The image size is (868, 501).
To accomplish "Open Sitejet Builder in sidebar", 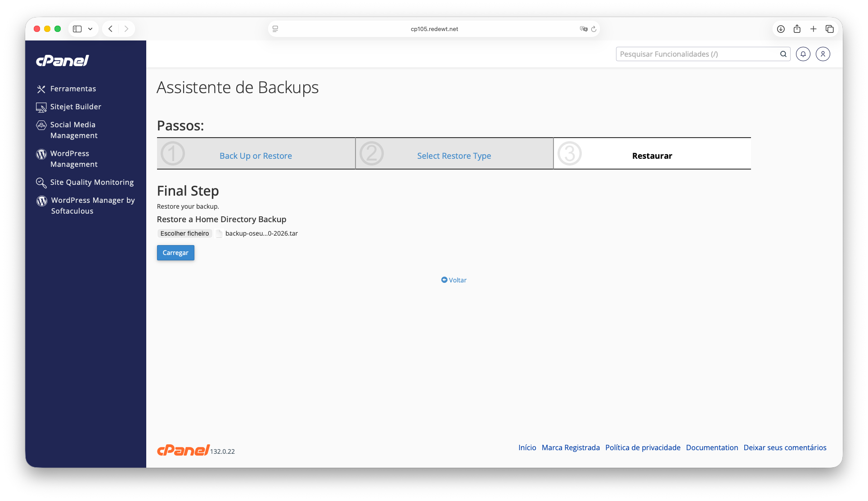I will pos(76,107).
